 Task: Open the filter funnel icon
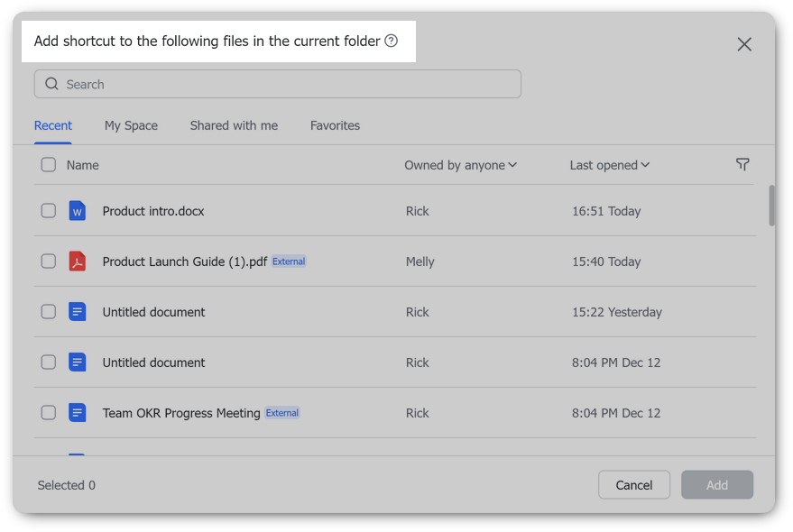(742, 164)
